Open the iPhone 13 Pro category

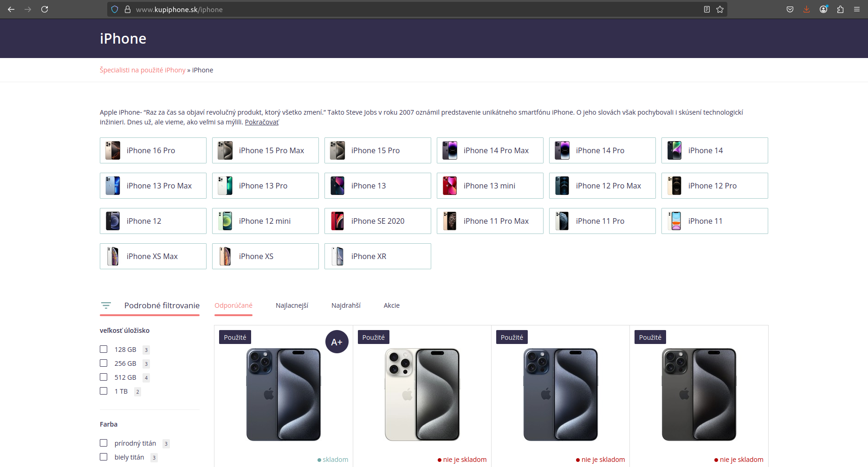pos(266,186)
